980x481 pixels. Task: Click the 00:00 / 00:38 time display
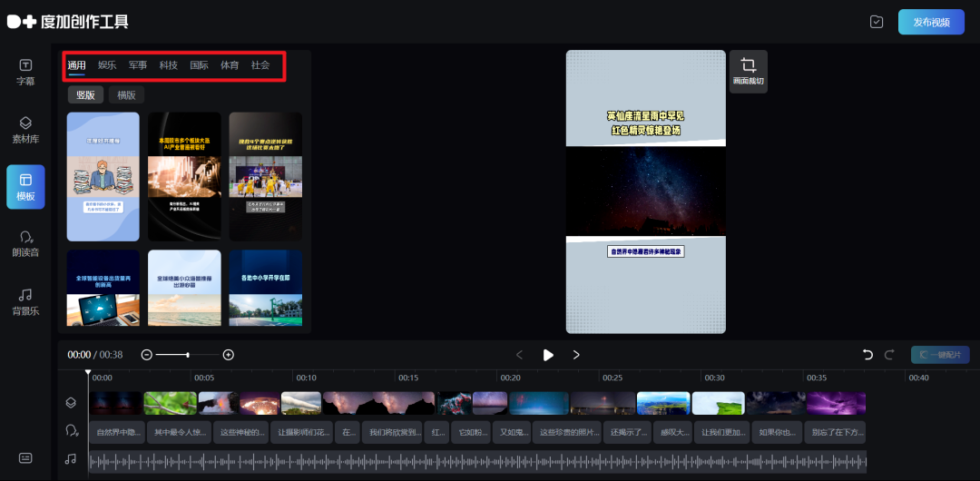95,355
